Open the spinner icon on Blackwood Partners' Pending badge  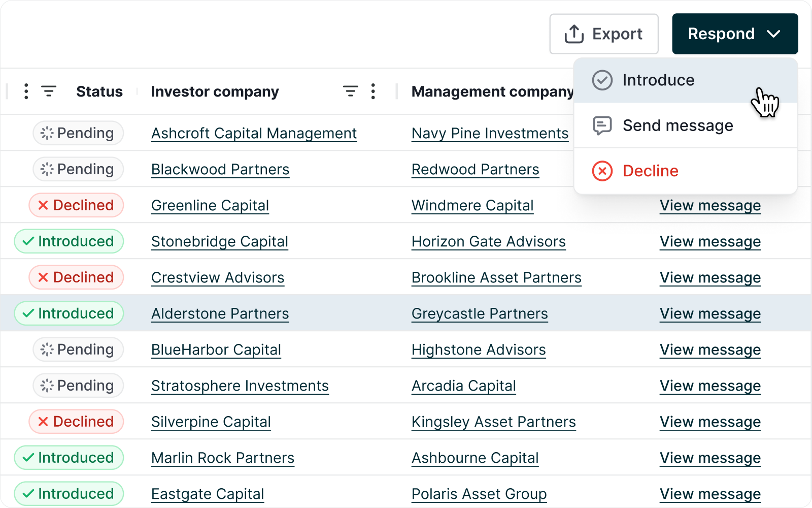point(46,169)
